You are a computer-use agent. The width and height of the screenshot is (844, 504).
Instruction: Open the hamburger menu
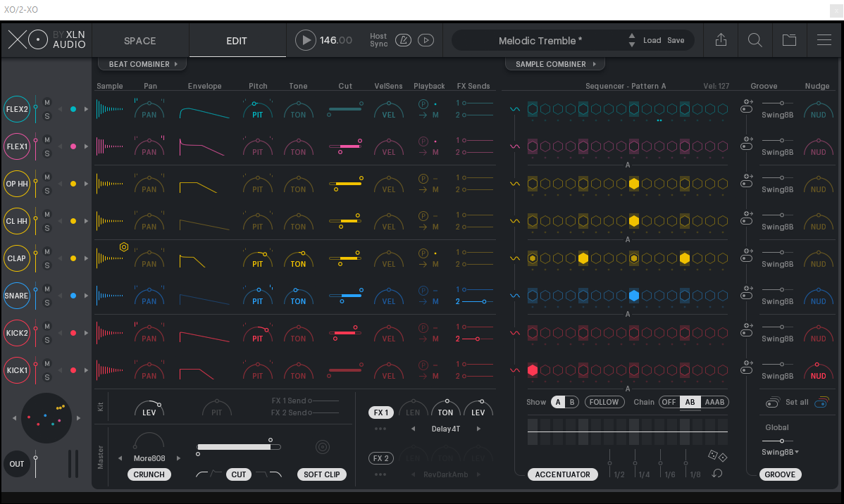824,40
